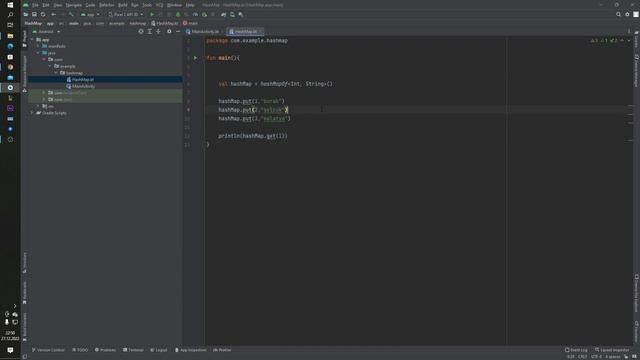This screenshot has height=360, width=640.
Task: Open File Explorer from the taskbar
Action: 10,36
